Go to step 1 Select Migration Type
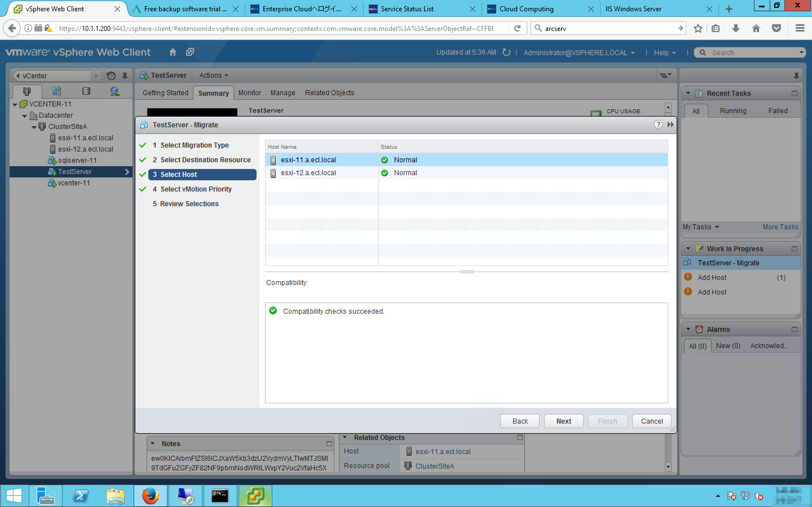 (194, 145)
